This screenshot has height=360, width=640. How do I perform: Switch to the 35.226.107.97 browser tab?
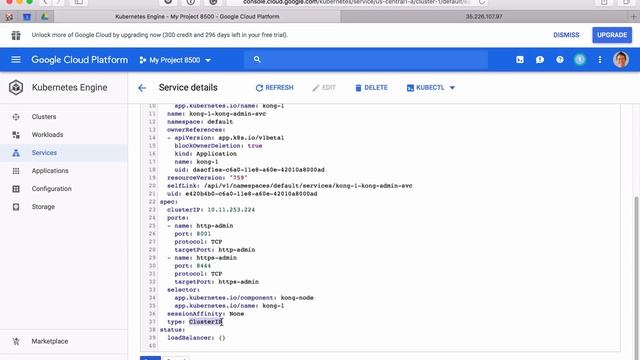484,17
